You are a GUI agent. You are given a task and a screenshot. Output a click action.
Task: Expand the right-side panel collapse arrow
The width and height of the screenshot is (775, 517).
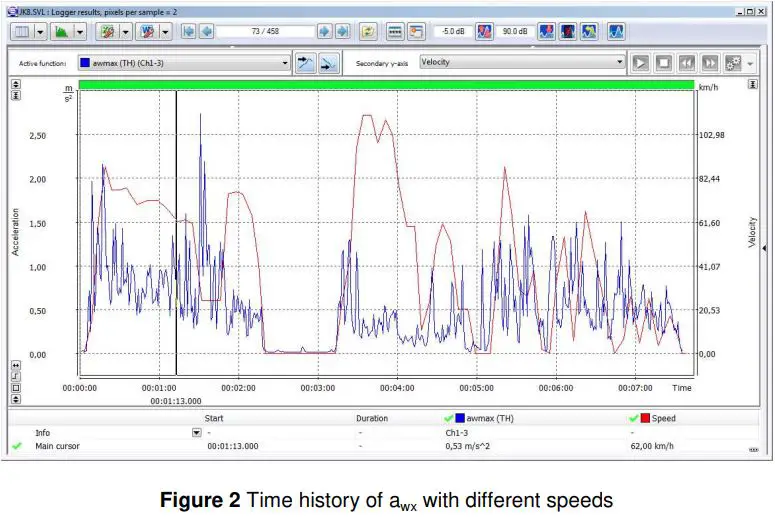765,248
